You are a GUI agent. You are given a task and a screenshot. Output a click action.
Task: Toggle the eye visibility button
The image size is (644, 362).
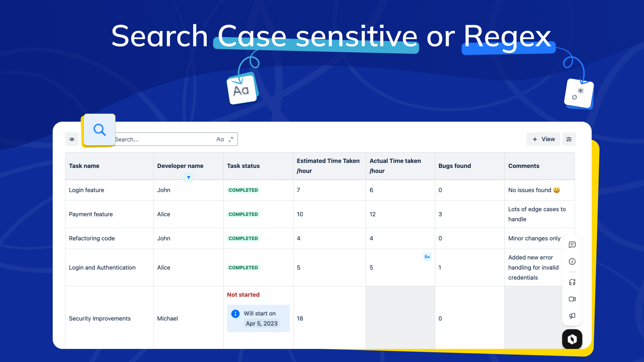(x=72, y=139)
